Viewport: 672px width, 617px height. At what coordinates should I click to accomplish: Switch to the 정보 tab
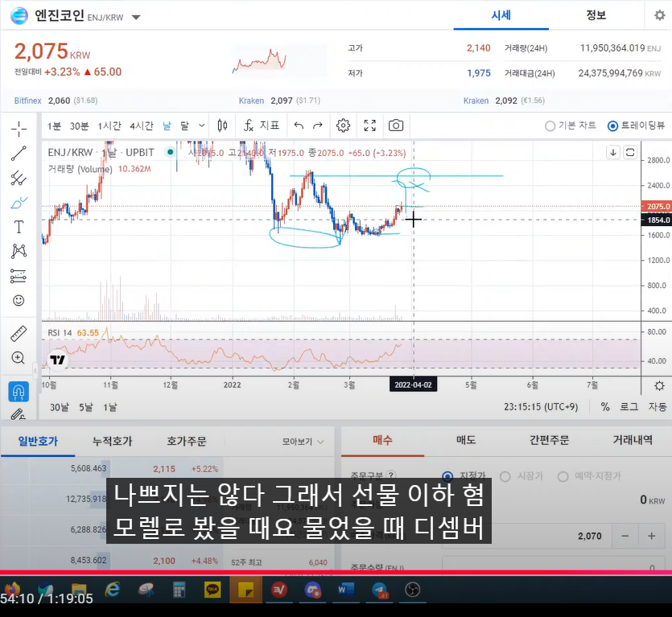click(596, 15)
